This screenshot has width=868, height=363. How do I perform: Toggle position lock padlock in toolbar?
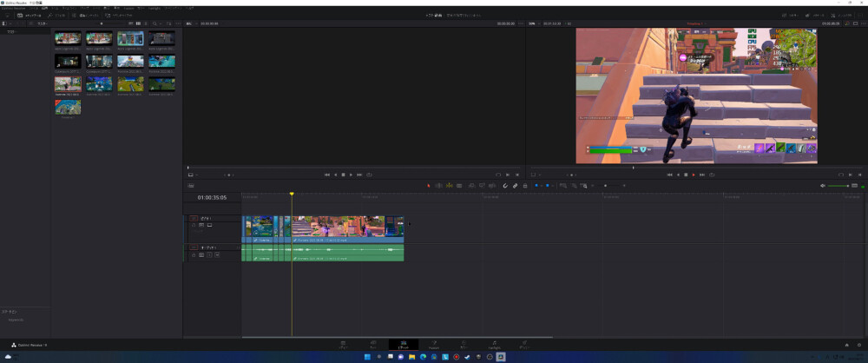pyautogui.click(x=525, y=186)
